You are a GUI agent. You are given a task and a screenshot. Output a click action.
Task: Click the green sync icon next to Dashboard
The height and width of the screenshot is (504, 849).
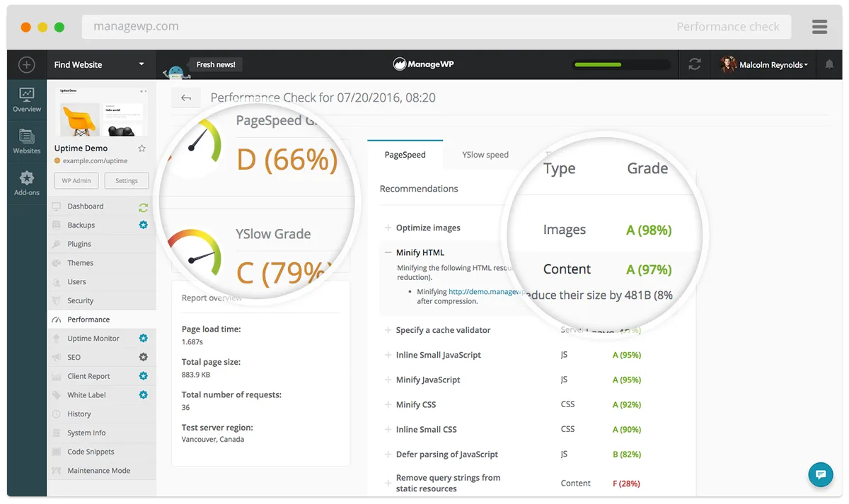point(143,206)
